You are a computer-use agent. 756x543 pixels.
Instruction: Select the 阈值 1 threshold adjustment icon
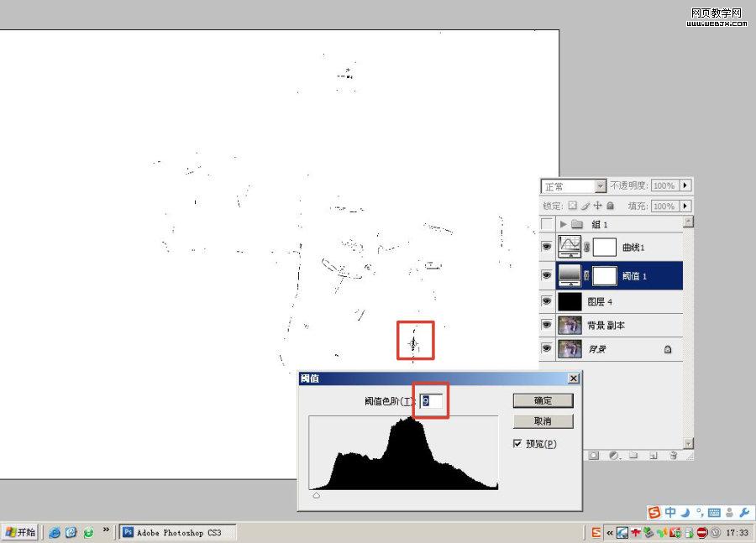570,275
